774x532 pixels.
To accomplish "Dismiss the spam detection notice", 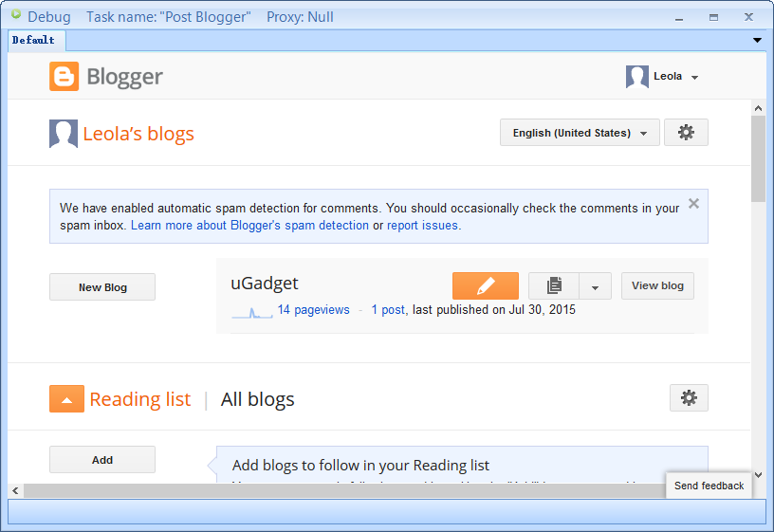I will [x=693, y=203].
